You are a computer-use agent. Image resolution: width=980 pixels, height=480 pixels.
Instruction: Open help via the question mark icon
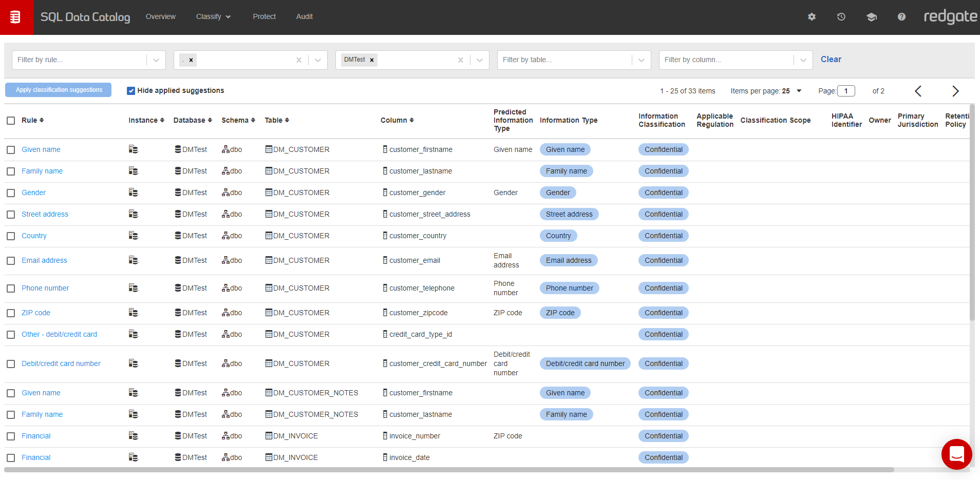pyautogui.click(x=901, y=17)
